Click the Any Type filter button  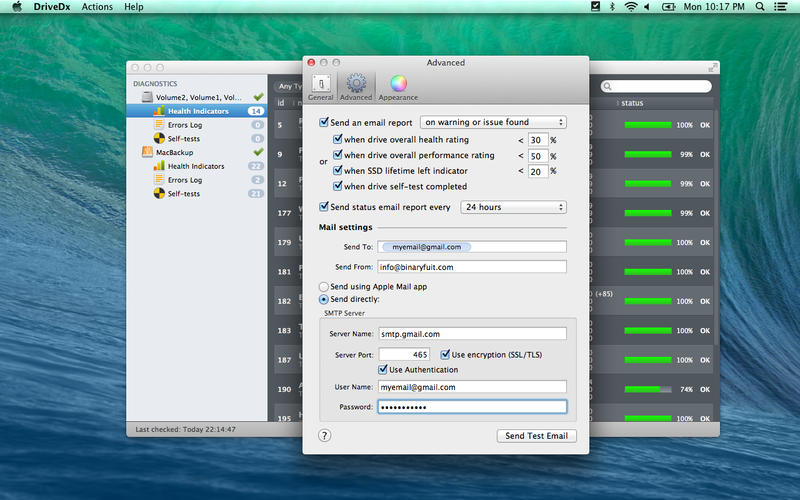coord(289,86)
